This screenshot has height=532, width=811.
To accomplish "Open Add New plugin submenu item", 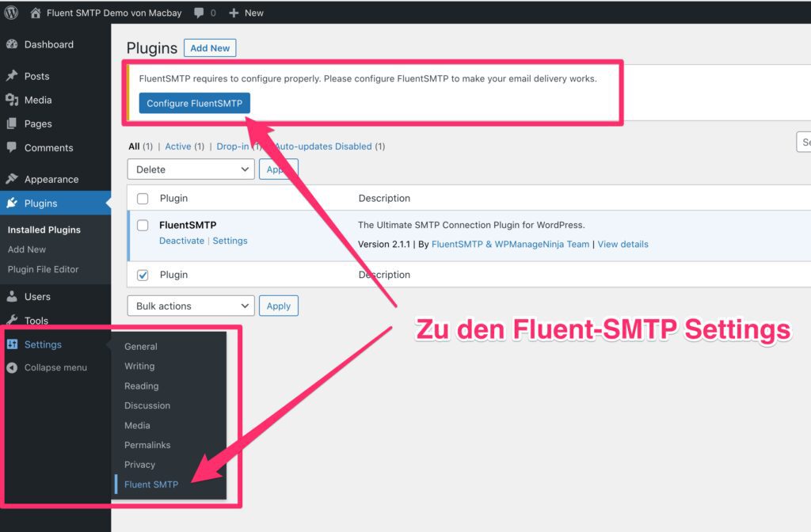I will point(27,249).
